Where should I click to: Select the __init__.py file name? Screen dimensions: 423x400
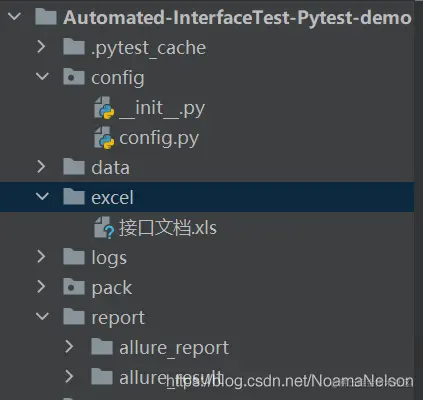coord(162,108)
